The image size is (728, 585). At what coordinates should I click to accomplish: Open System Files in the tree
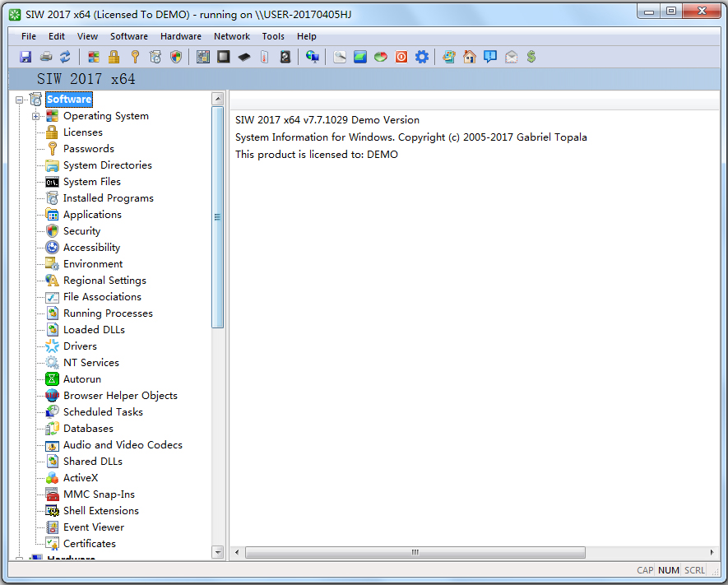pyautogui.click(x=92, y=182)
